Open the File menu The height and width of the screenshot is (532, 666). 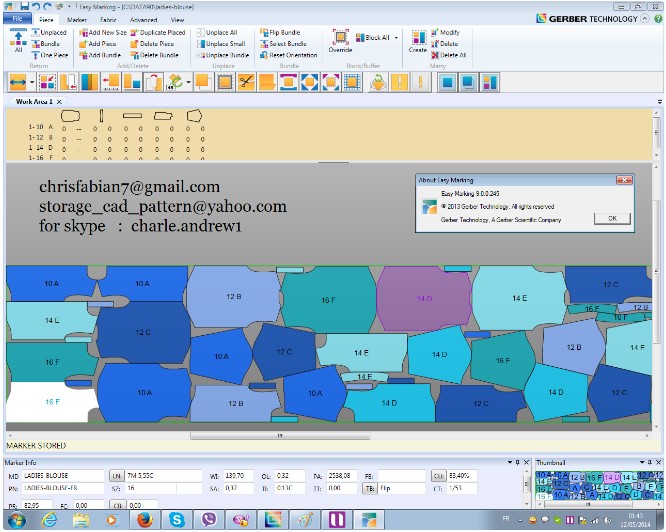coord(17,19)
